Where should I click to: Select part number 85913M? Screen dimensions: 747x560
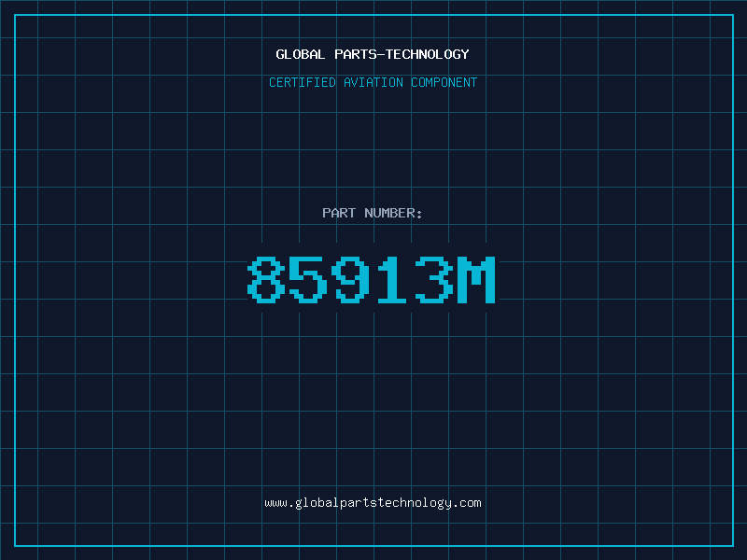pyautogui.click(x=372, y=279)
